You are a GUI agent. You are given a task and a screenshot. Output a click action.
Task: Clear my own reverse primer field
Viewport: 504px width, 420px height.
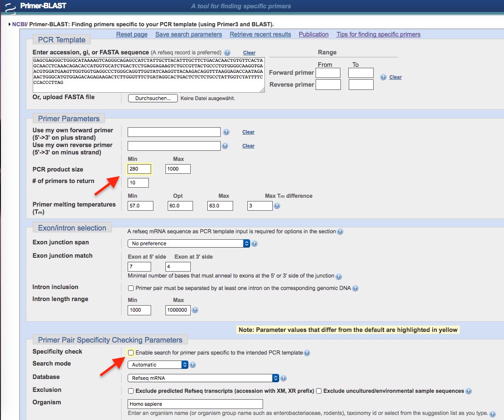[x=248, y=146]
